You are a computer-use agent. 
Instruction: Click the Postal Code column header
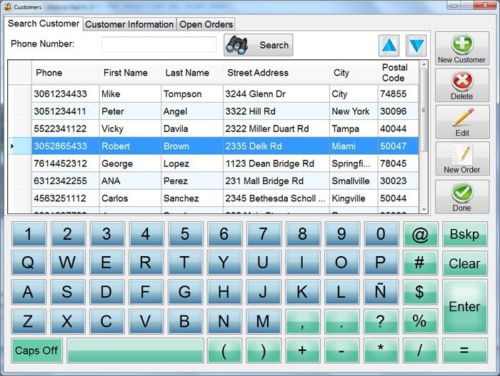(x=398, y=73)
